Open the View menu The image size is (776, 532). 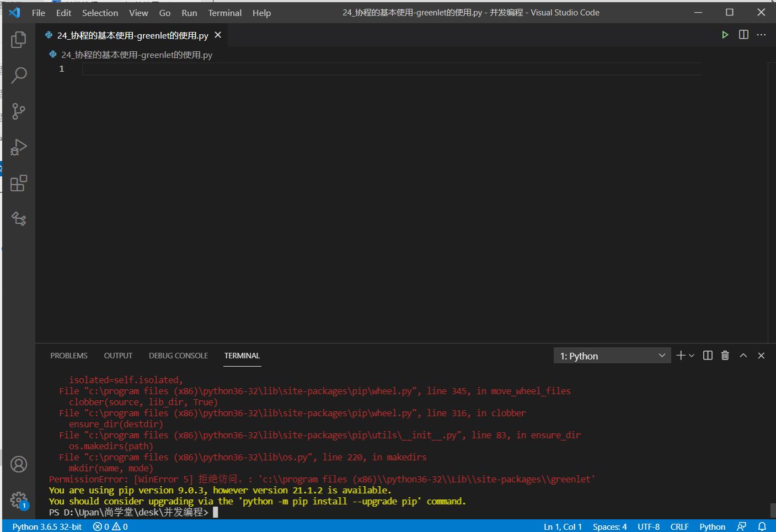pyautogui.click(x=138, y=13)
